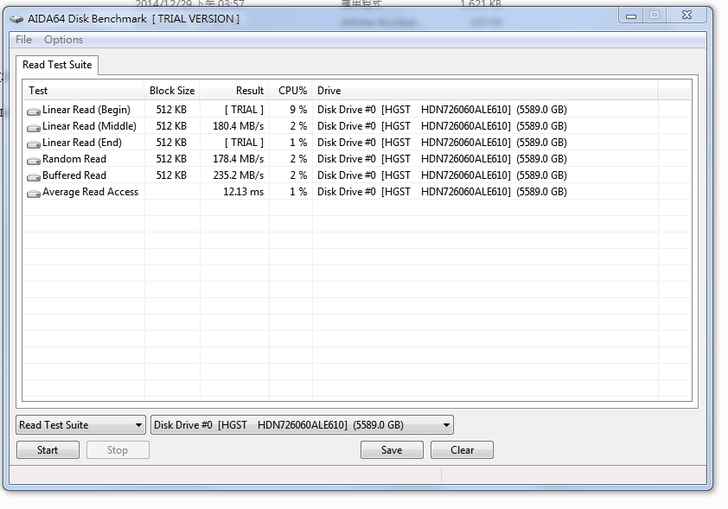This screenshot has width=728, height=509.
Task: Click the Test column header
Action: [x=84, y=91]
